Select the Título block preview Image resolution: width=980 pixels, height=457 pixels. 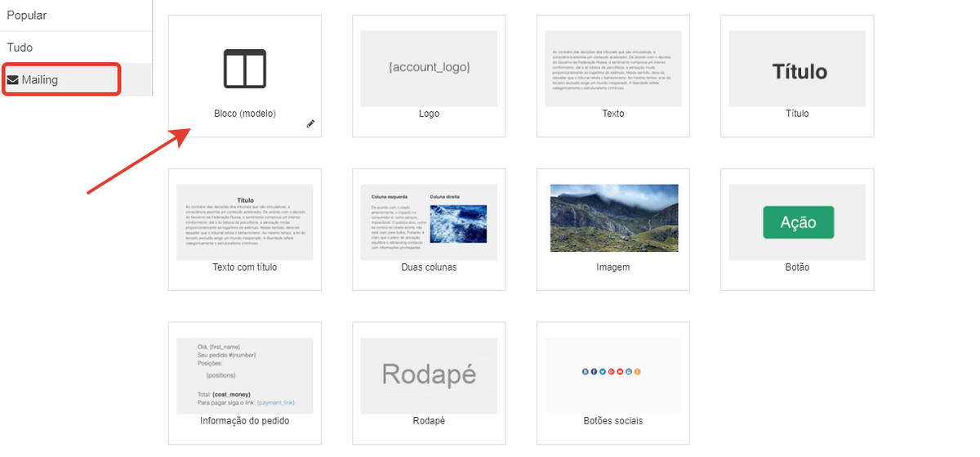[x=797, y=69]
